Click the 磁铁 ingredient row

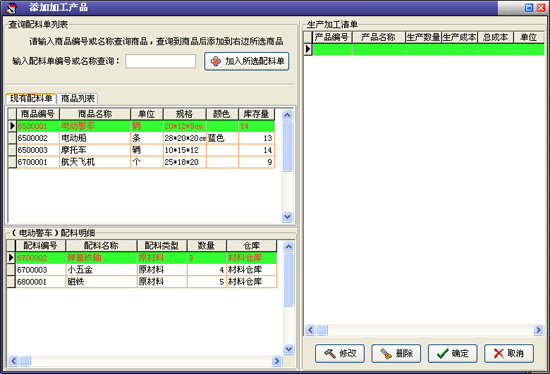pyautogui.click(x=142, y=282)
